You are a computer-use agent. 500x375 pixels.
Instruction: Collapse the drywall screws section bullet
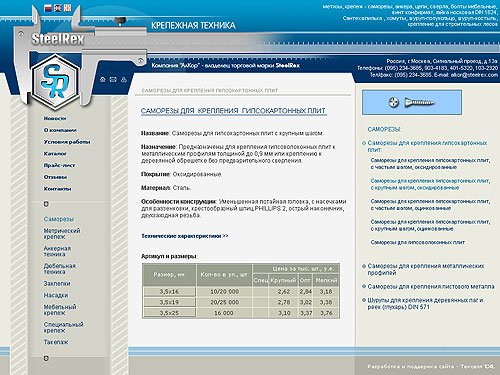click(364, 143)
